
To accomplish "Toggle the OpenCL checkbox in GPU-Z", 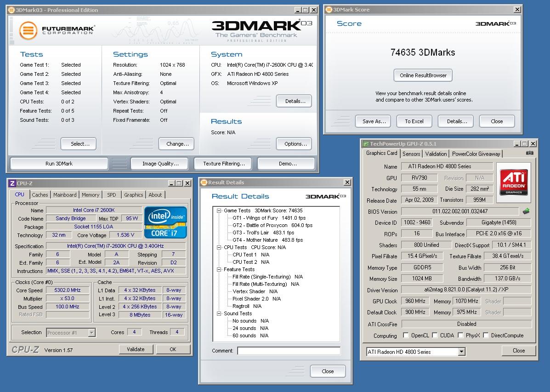I will click(x=406, y=335).
